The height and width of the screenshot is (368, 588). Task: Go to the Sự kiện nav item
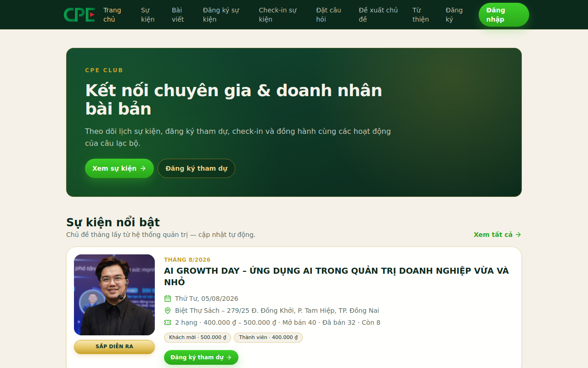[x=148, y=15]
